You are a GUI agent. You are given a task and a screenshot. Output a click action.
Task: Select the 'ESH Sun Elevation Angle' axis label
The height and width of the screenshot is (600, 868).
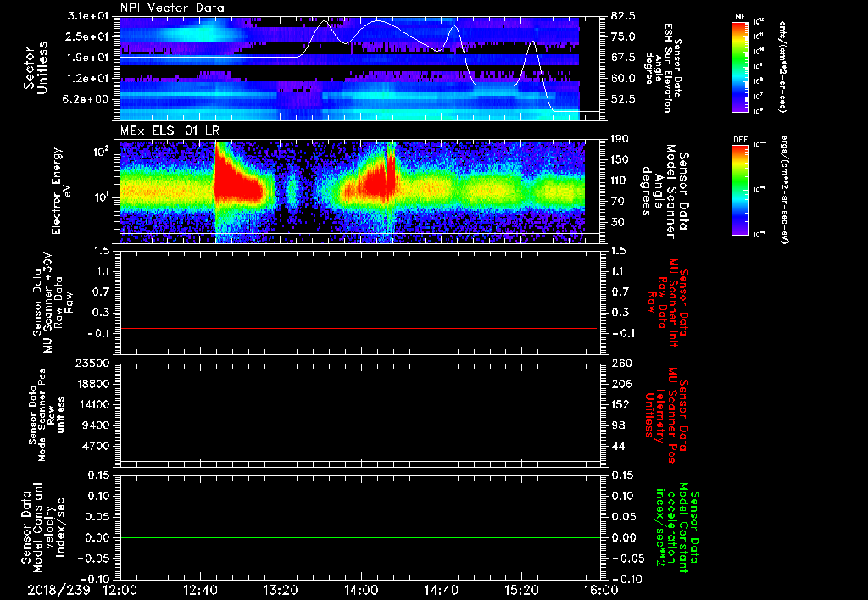pos(664,68)
